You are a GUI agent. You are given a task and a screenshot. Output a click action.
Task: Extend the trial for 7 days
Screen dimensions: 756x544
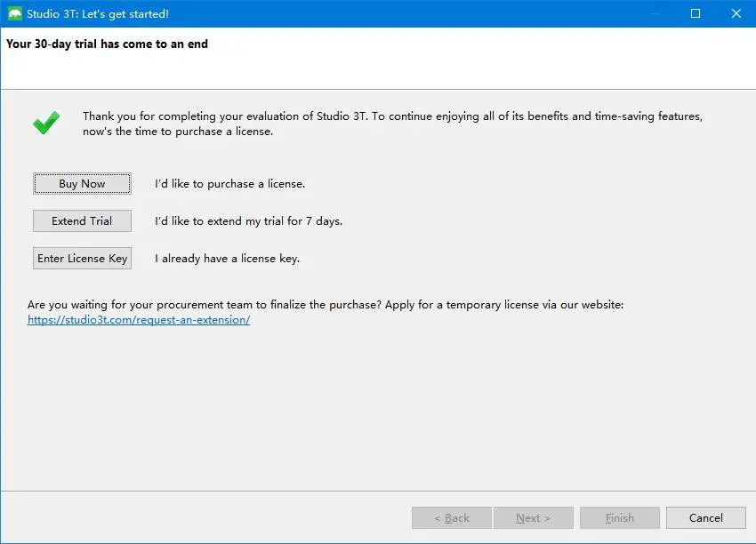pos(82,220)
